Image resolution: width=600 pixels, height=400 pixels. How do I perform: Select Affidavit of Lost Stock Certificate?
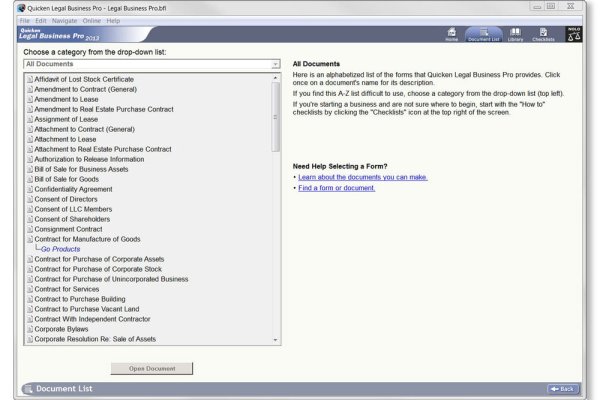(84, 79)
